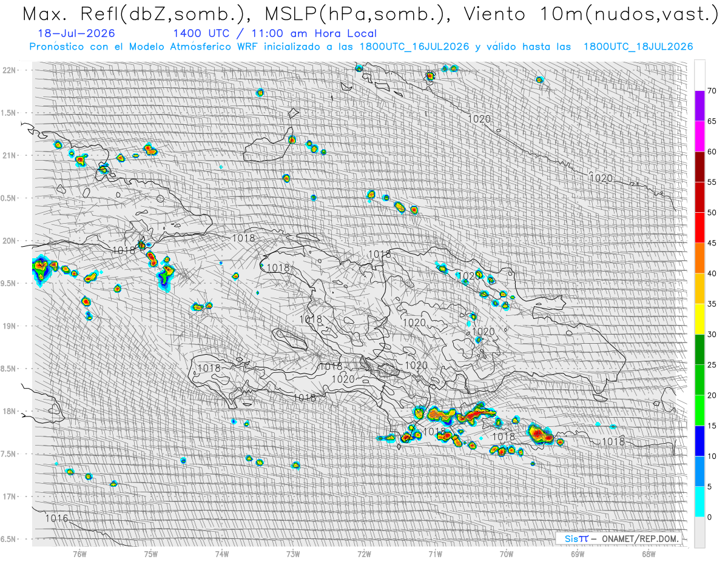Pick the light blue 5-10 dBZ colorbar segment
Image resolution: width=728 pixels, height=562 pixels.
pos(699,471)
